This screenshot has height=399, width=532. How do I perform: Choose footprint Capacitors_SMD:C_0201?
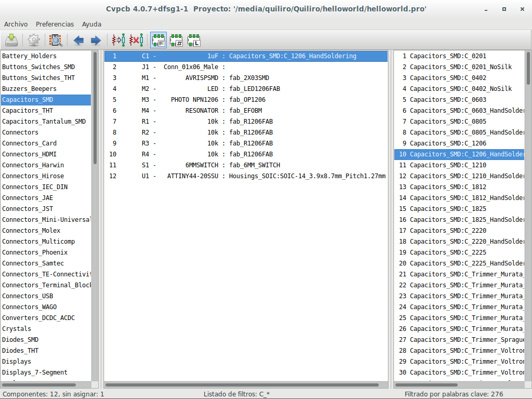459,56
